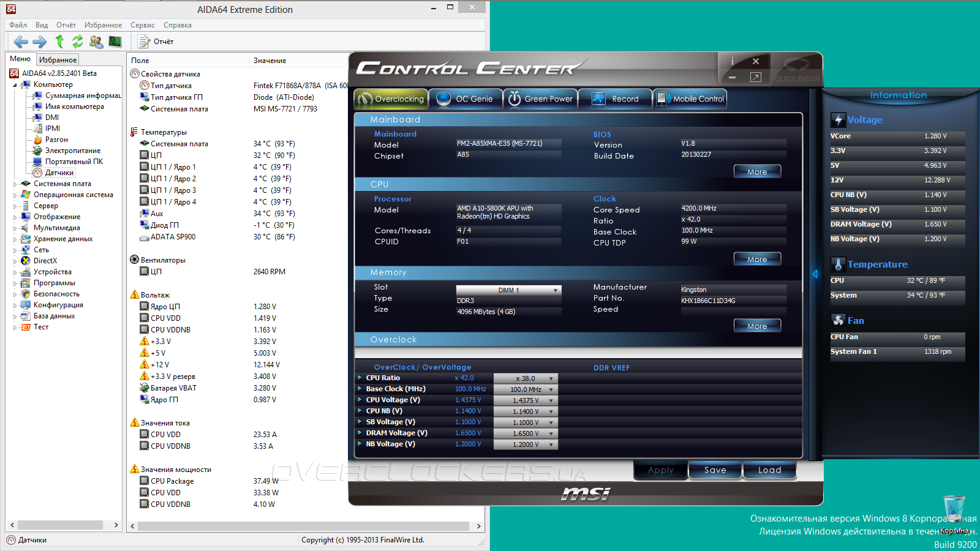Switch to the Меню pane tab

click(x=20, y=59)
